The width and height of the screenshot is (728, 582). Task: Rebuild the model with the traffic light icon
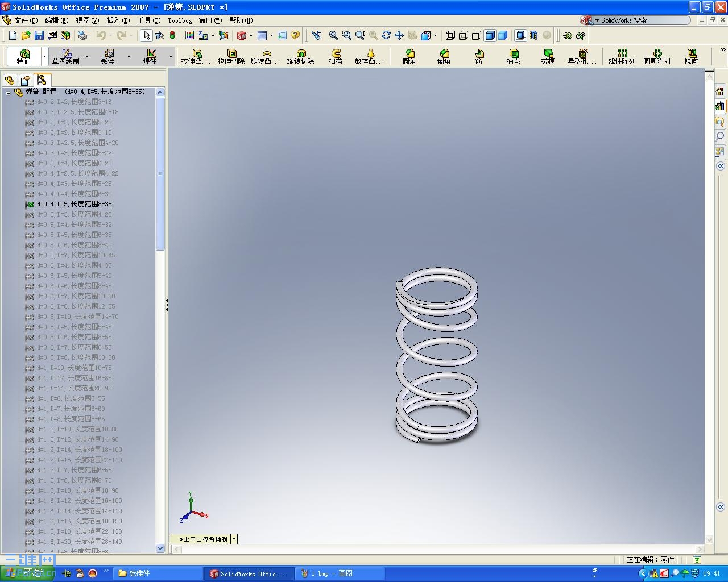point(172,35)
